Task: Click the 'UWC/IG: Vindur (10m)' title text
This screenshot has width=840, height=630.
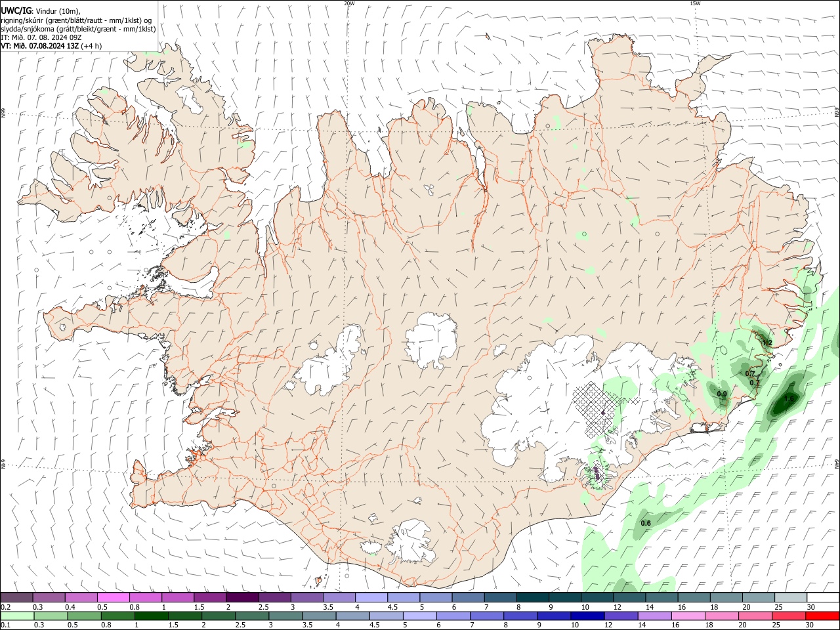Action: [40, 10]
